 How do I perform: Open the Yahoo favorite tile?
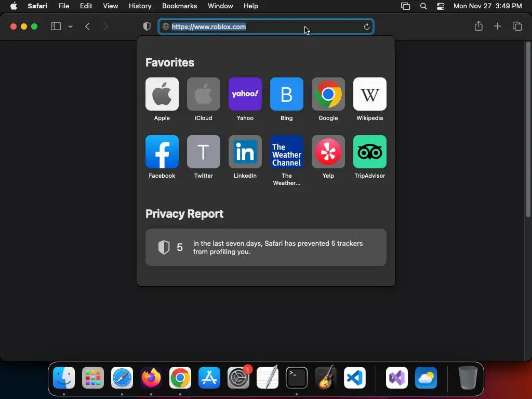coord(245,94)
